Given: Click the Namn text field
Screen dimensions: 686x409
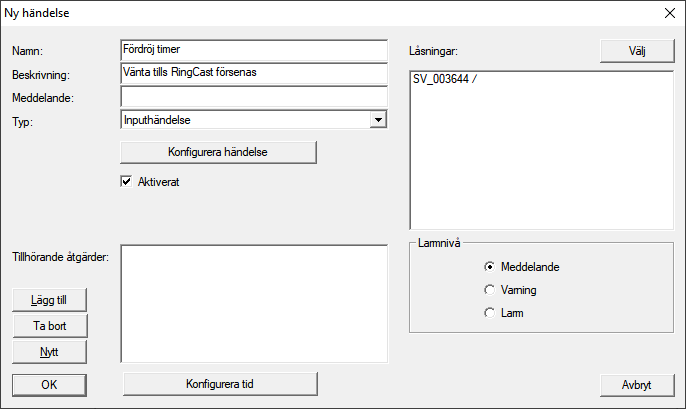Looking at the screenshot, I should [x=252, y=50].
